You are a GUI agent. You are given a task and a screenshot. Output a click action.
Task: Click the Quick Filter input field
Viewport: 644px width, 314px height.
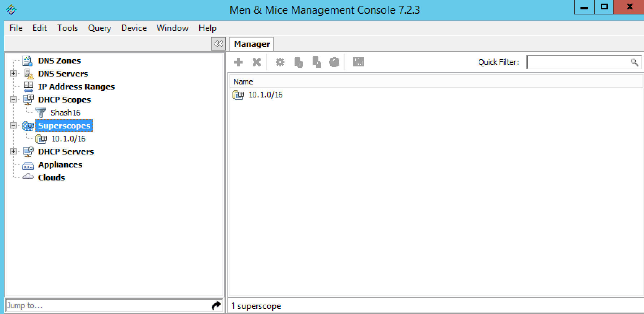coord(578,62)
